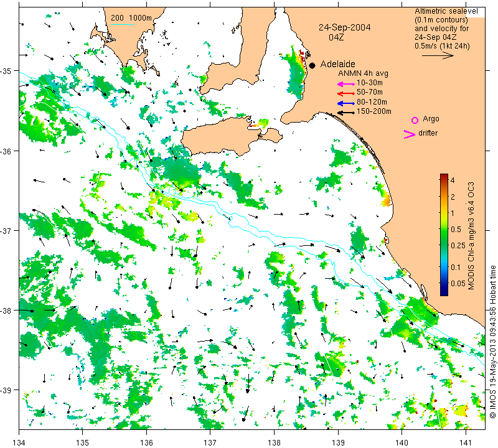Screen dimensions: 498x448
Task: Click the 141 longitude axis label
Action: pos(466,442)
